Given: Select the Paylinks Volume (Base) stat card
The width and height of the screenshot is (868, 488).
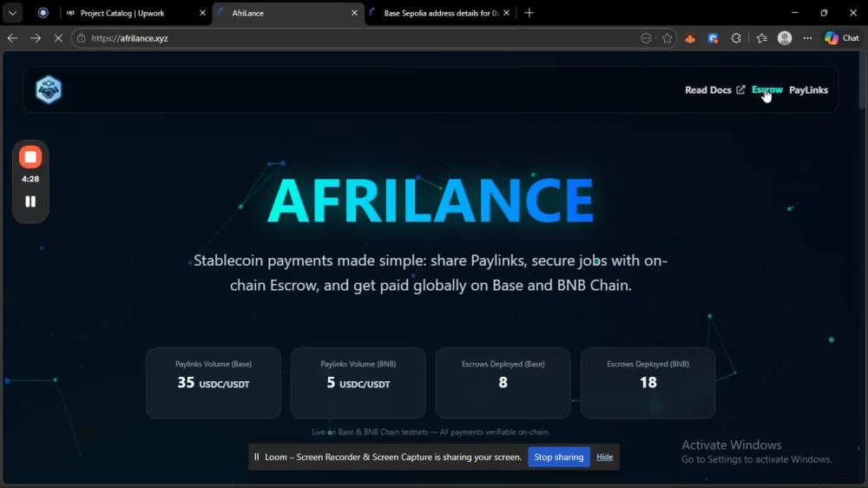Looking at the screenshot, I should 214,383.
